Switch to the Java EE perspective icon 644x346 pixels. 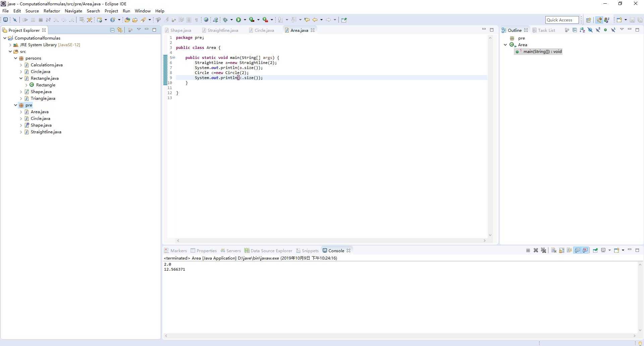599,20
